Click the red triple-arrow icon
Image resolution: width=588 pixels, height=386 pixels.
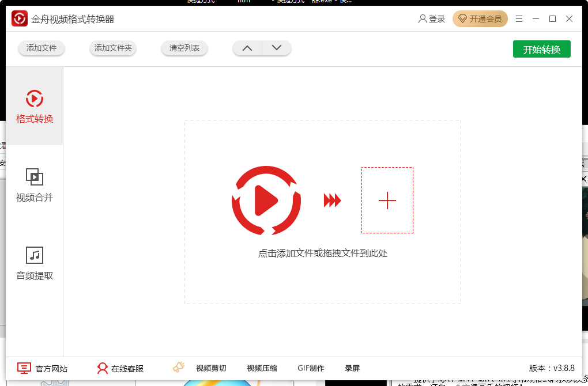(x=332, y=200)
